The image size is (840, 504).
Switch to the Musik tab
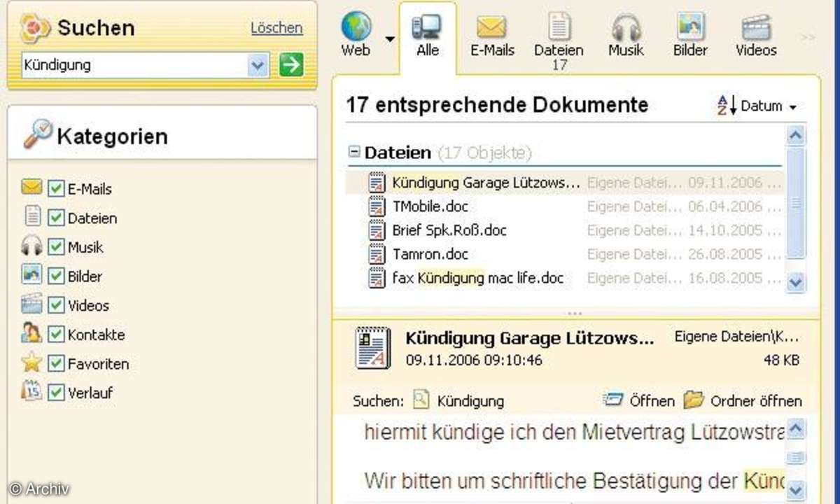click(626, 34)
